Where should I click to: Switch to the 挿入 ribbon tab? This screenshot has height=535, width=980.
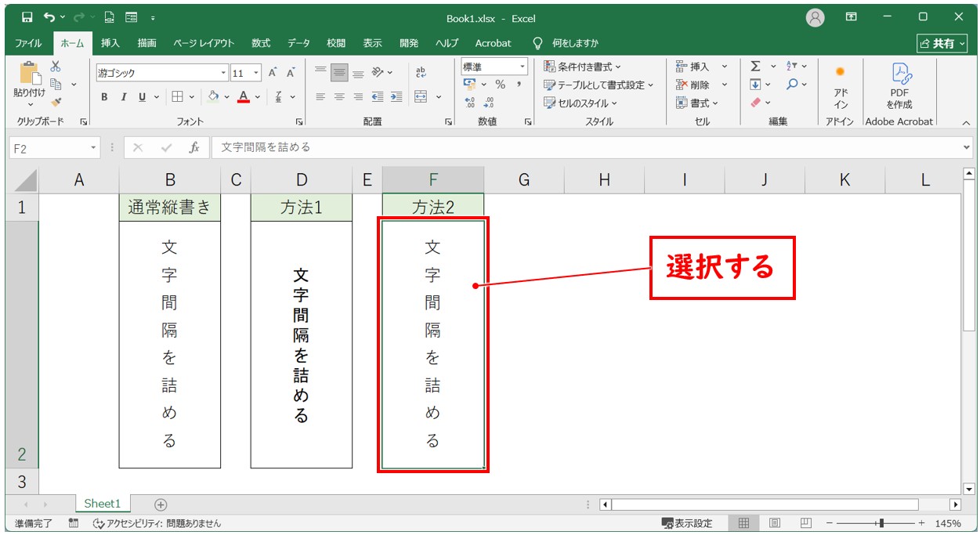110,43
